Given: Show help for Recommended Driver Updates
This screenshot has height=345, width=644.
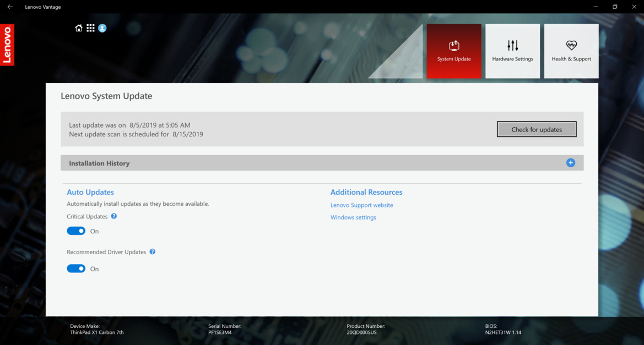Looking at the screenshot, I should 153,252.
